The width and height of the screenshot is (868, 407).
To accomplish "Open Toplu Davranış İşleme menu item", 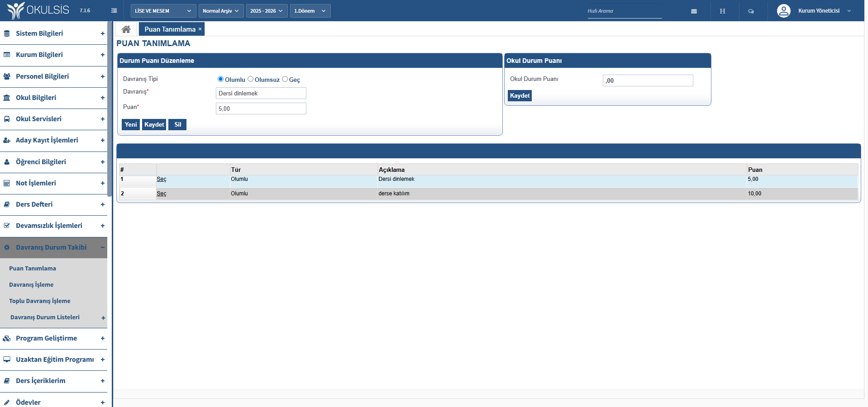I will 40,301.
